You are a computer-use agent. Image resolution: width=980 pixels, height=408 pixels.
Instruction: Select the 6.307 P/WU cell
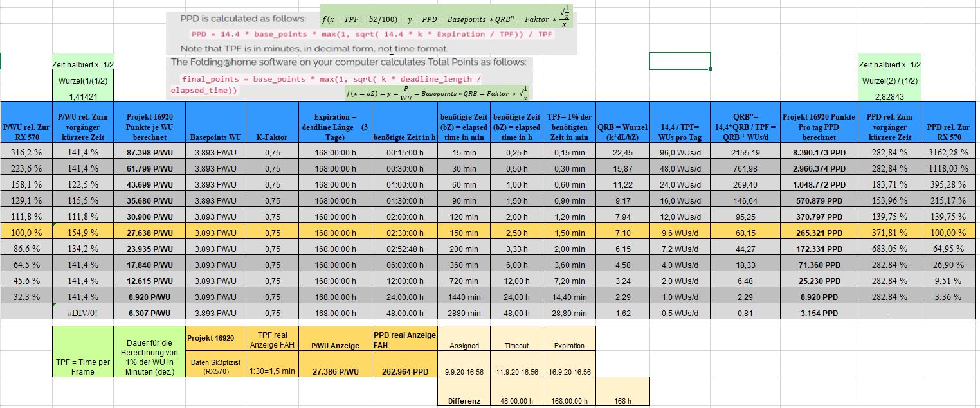coord(150,313)
